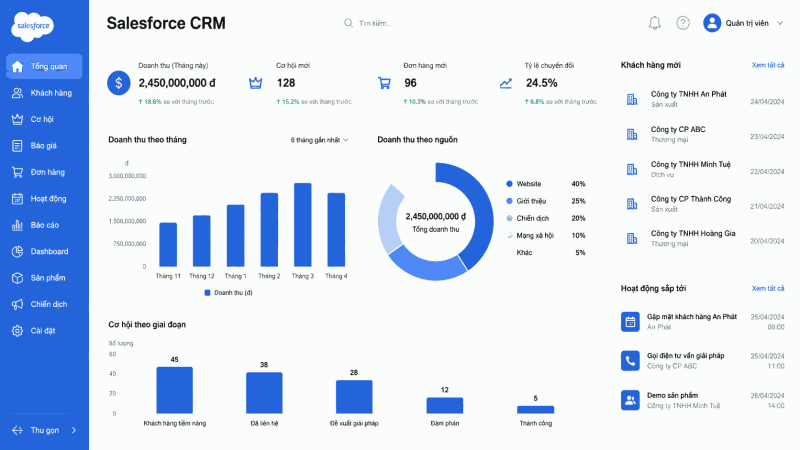Viewport: 800px width, 450px height.
Task: Click the Website legend color dot
Action: pyautogui.click(x=509, y=184)
